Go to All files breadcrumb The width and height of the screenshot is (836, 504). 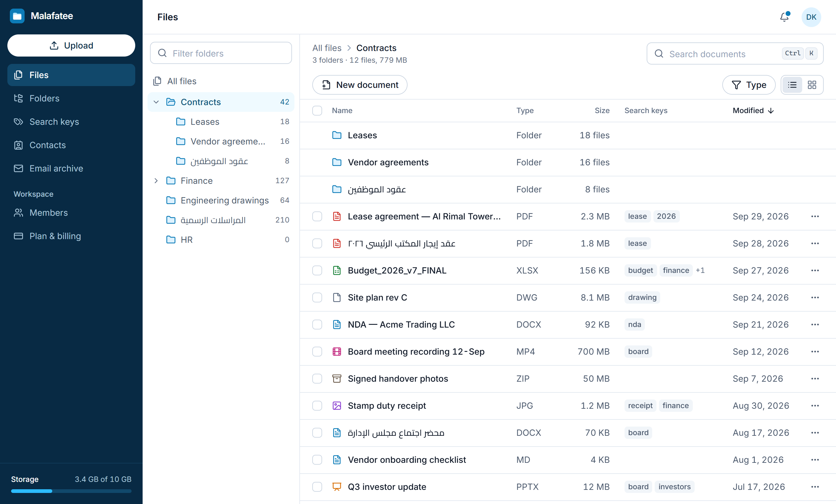[327, 48]
